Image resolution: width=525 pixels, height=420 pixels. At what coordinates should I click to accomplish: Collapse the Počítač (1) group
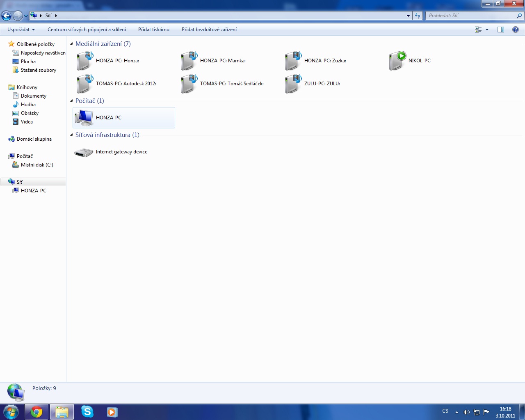(72, 101)
